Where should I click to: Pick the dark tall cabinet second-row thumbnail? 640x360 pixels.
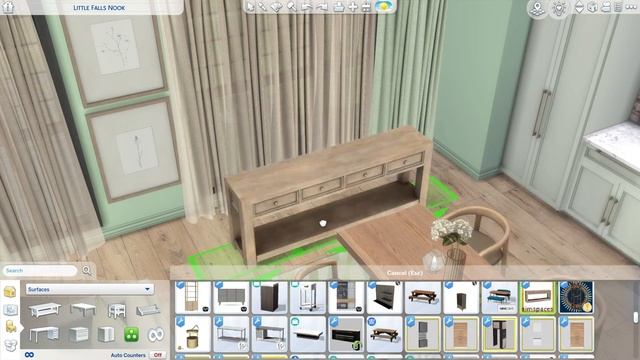499,334
